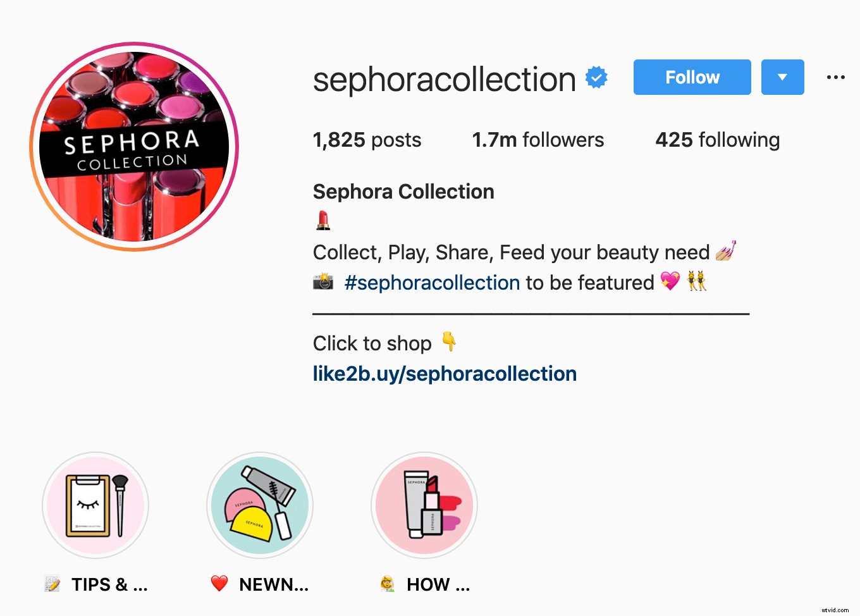Open the like2b.uy/sephoracollection shop link
860x616 pixels.
tap(445, 374)
